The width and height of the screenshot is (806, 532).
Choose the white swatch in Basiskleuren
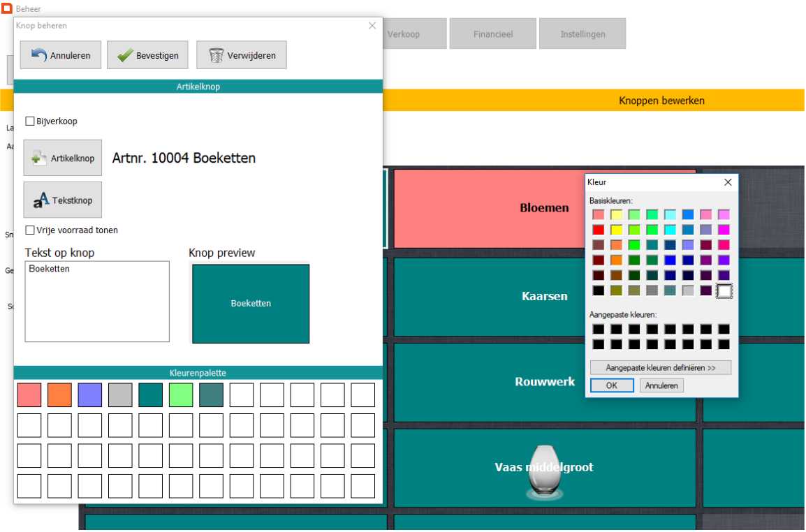pyautogui.click(x=724, y=290)
